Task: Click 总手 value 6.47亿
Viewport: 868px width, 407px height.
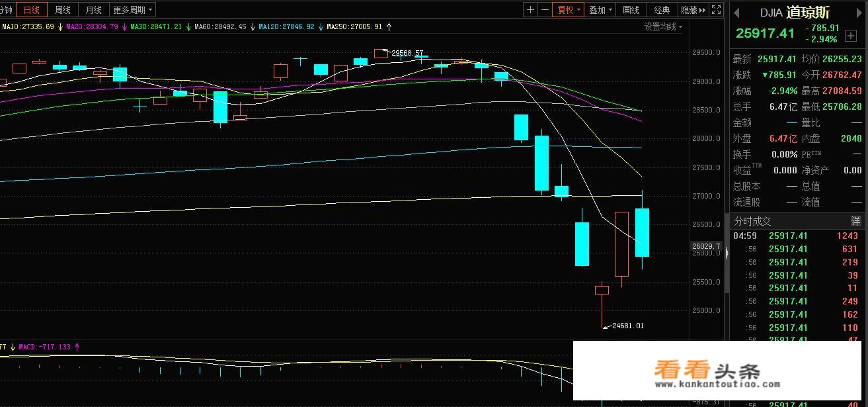Action: coord(783,107)
